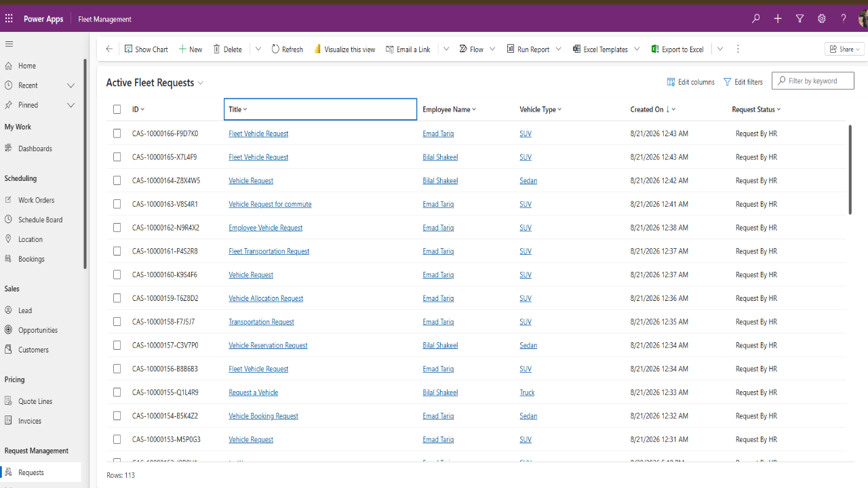The image size is (868, 488).
Task: Open the Active Fleet Requests view selector
Action: pos(155,83)
